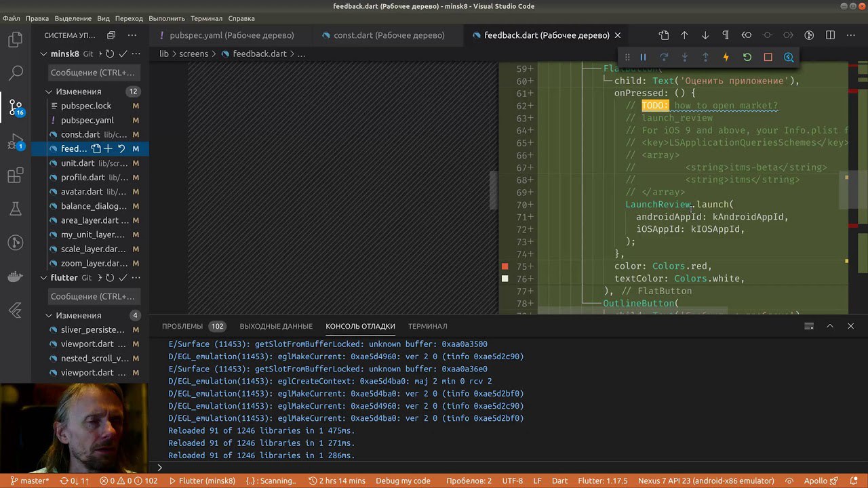Open Run and Debug view
This screenshot has width=868, height=488.
16,142
